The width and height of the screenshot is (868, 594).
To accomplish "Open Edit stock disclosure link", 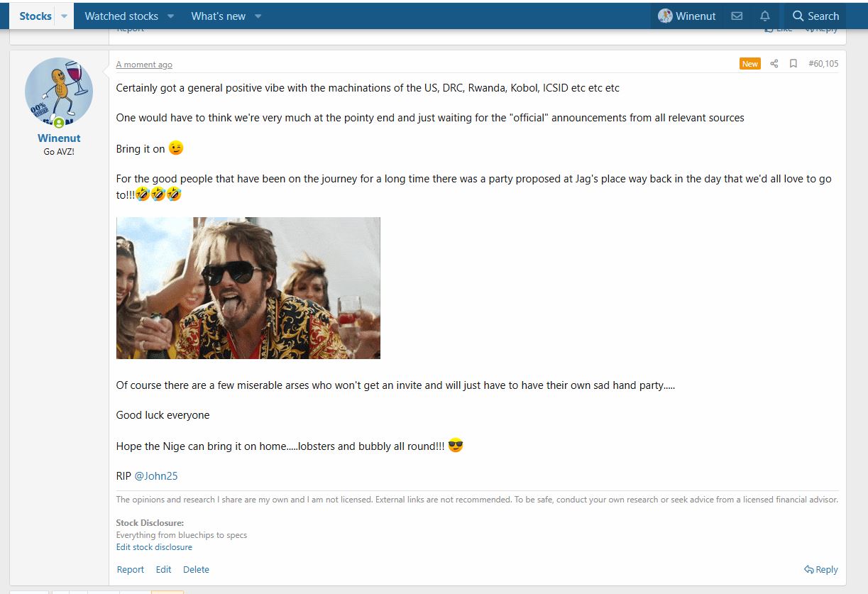I will click(x=154, y=547).
